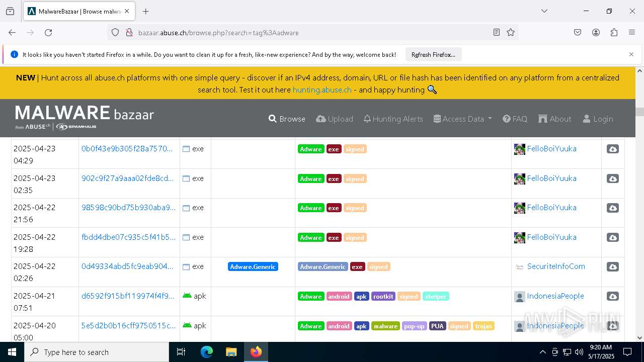Open hash link 902c9f27a9aaa02fde8cd

click(x=128, y=178)
